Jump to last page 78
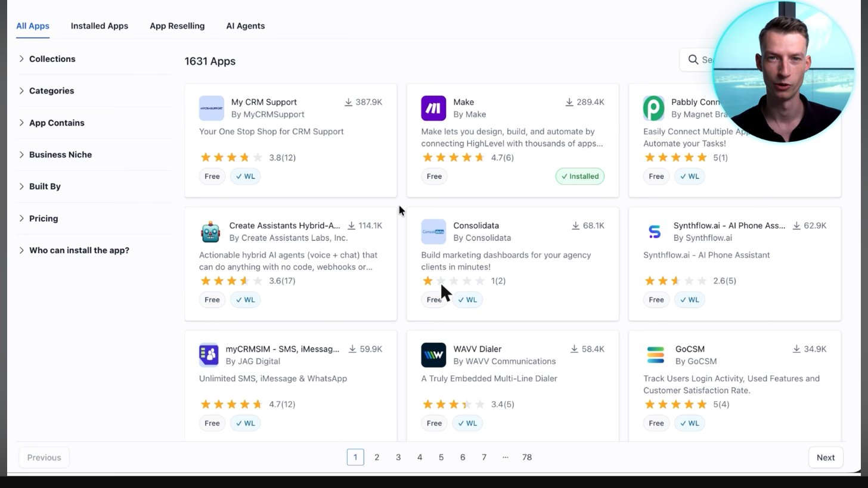 coord(527,458)
